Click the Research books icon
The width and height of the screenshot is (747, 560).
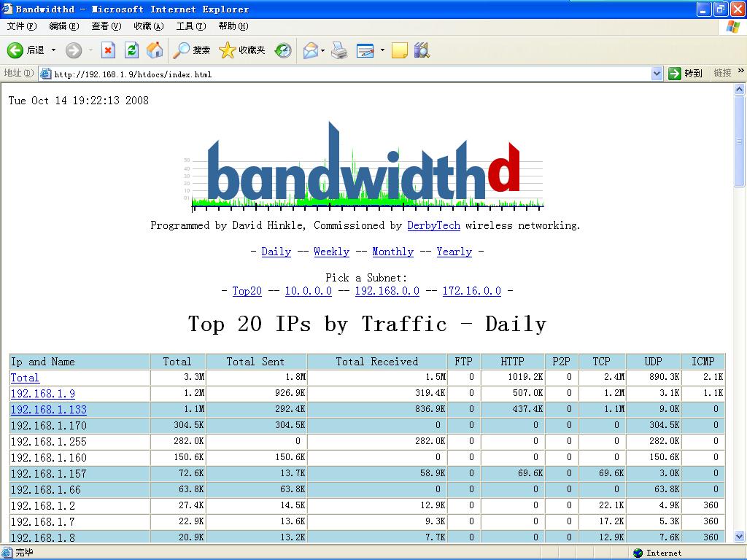click(422, 50)
